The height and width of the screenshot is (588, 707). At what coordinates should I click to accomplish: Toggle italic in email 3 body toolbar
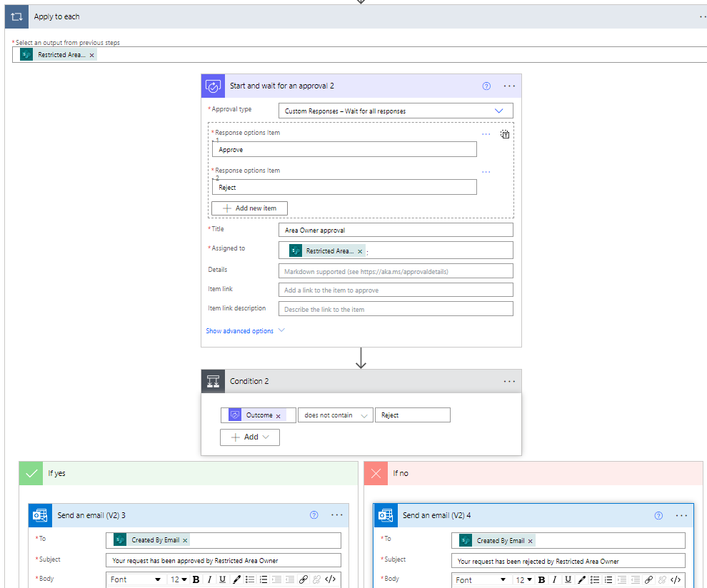coord(209,579)
